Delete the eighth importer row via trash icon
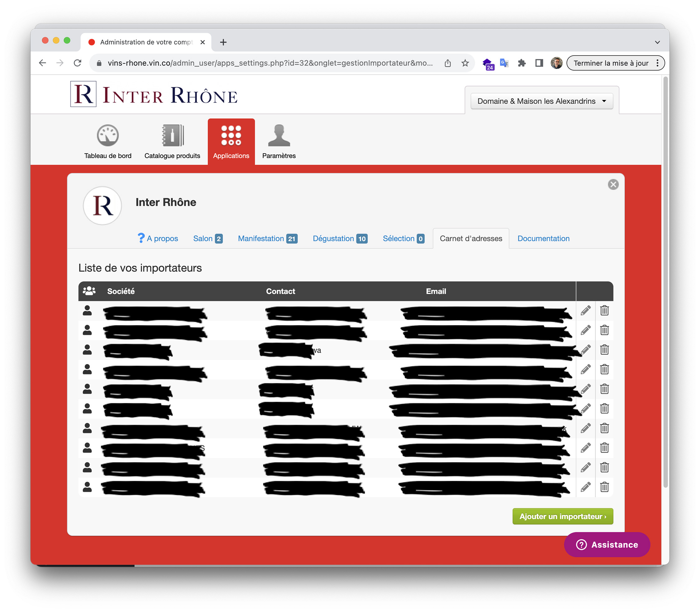The height and width of the screenshot is (613, 700). click(x=604, y=447)
